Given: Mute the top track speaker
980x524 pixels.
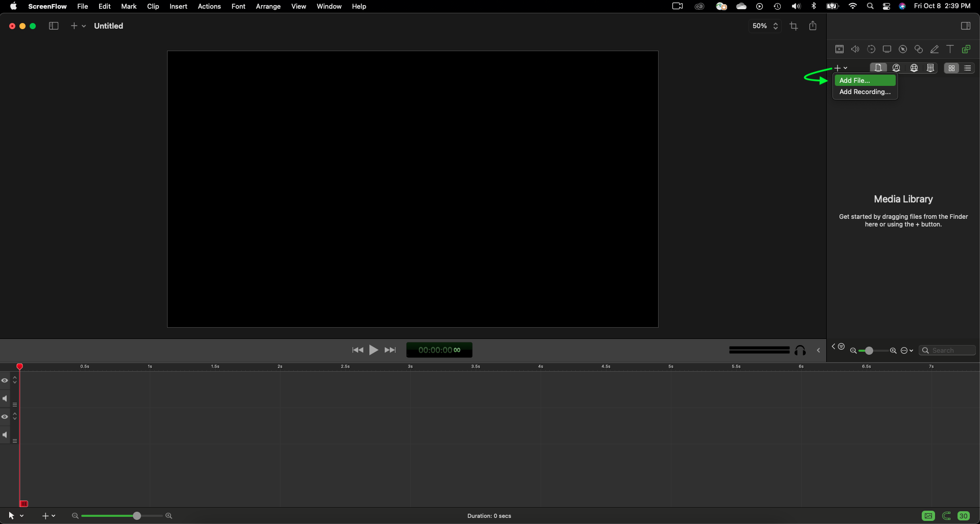Looking at the screenshot, I should coord(5,399).
